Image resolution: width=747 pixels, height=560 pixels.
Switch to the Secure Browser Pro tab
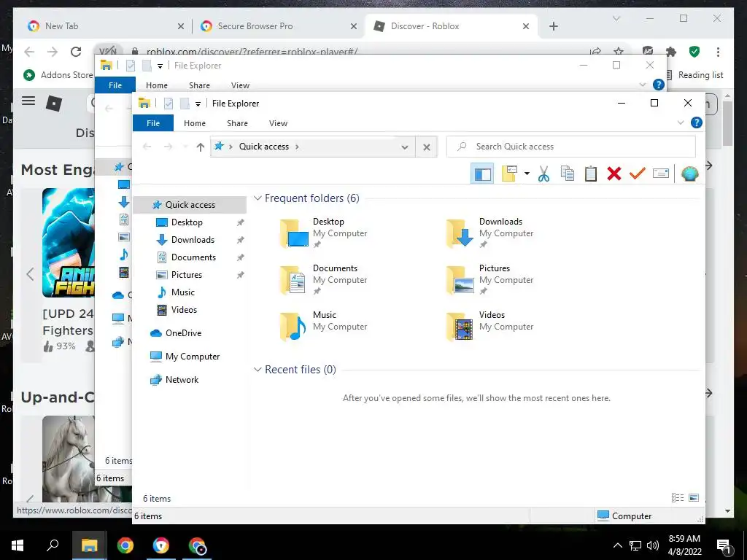tap(279, 26)
